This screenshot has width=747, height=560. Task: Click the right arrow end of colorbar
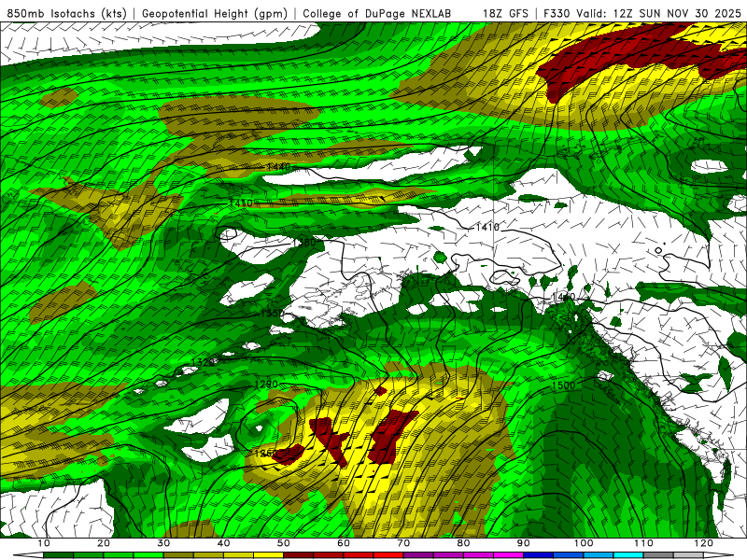click(x=718, y=555)
